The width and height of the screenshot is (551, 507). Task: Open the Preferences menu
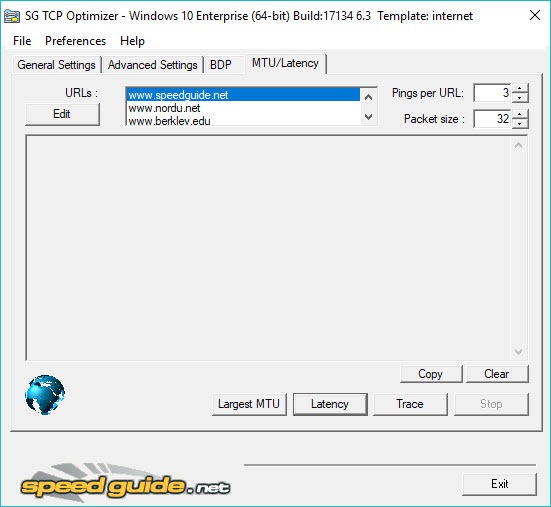76,41
